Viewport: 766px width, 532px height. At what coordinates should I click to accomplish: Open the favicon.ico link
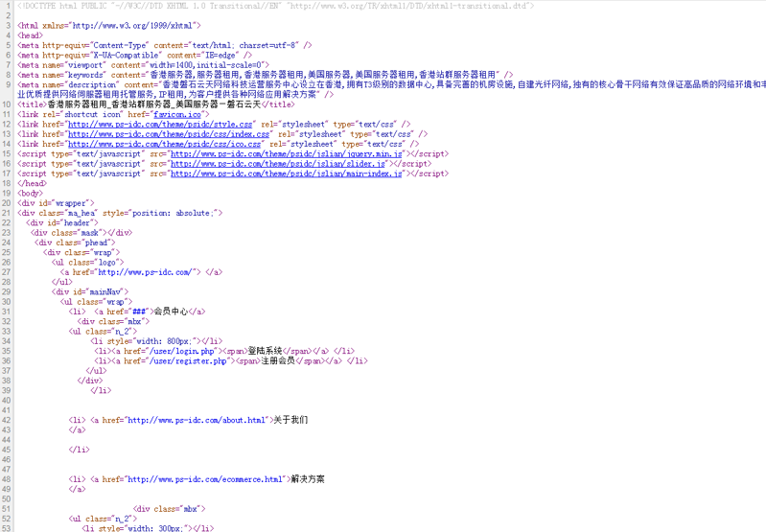[177, 114]
